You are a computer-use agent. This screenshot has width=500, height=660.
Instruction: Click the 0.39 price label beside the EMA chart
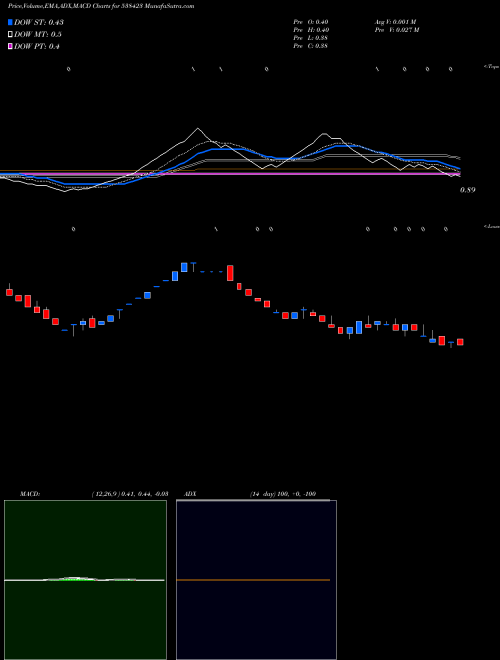point(467,190)
